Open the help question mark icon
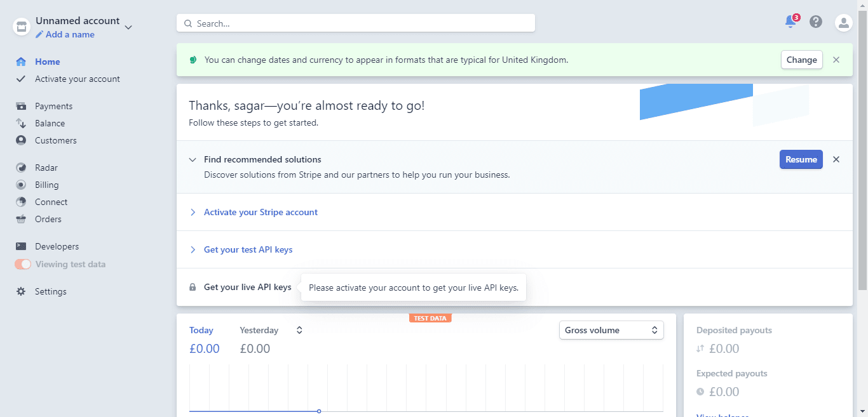Viewport: 868px width, 417px height. 816,22
